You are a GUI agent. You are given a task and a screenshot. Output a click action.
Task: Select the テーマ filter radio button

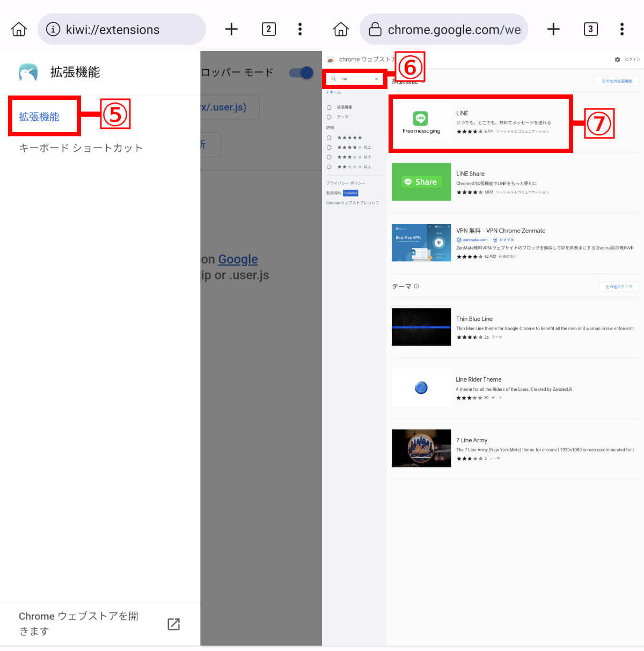[x=329, y=117]
